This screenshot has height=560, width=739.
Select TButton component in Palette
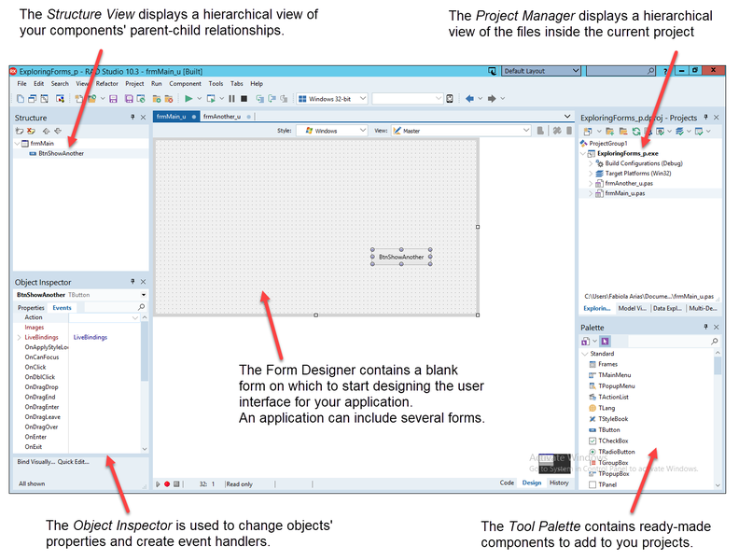[x=605, y=430]
